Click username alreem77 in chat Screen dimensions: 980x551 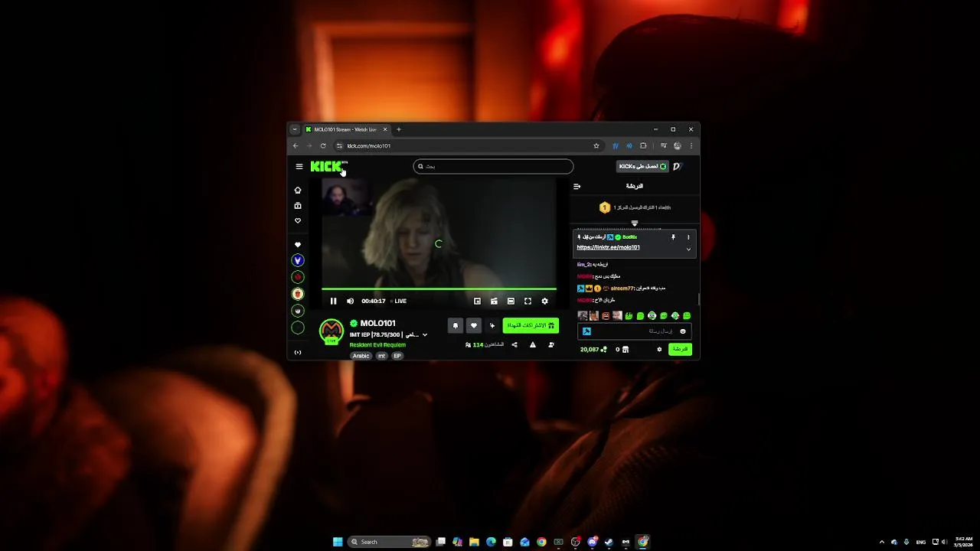coord(622,289)
